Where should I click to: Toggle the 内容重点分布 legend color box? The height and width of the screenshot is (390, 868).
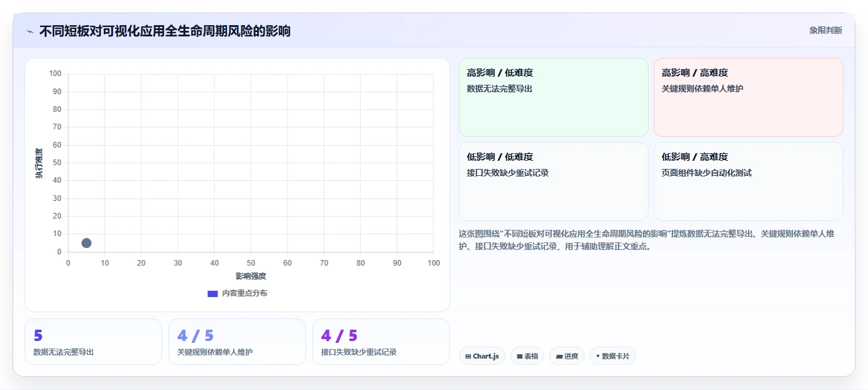(212, 293)
